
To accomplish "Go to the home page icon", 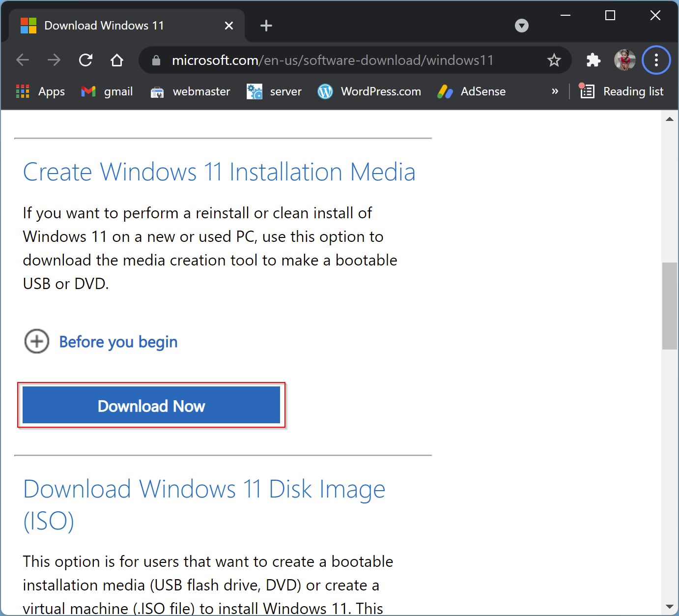I will tap(117, 60).
